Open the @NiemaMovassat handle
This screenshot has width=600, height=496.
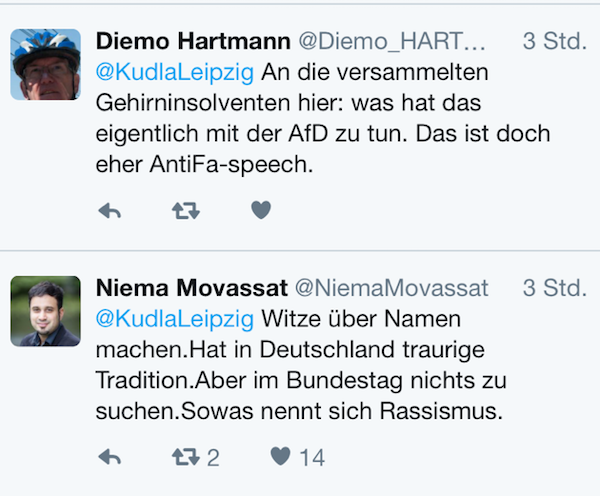pyautogui.click(x=391, y=288)
